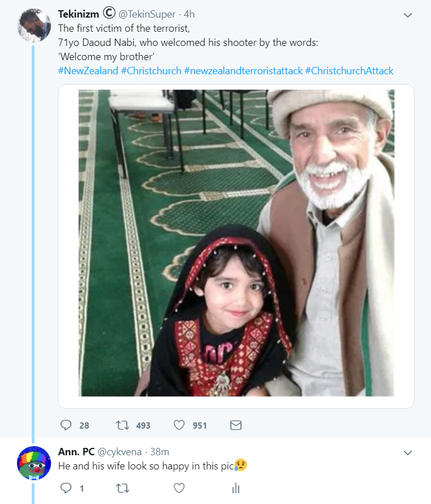
Task: Open the #NewZealand hashtag
Action: (88, 71)
